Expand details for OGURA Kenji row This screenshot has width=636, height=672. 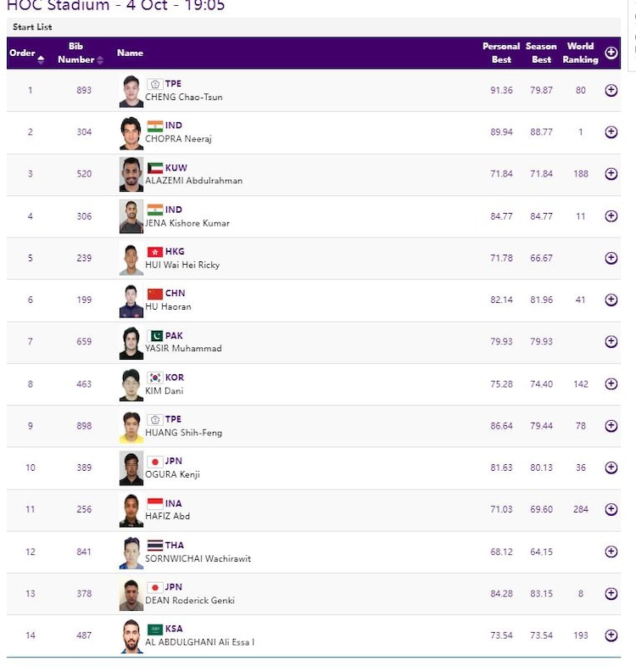611,468
